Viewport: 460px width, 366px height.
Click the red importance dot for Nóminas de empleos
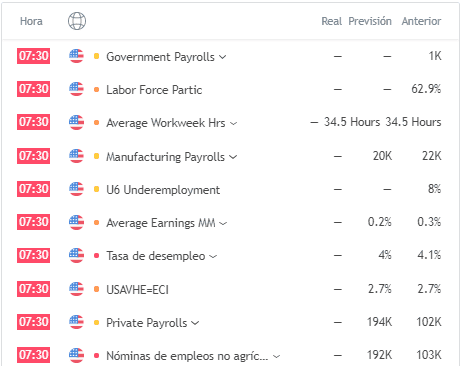[97, 356]
